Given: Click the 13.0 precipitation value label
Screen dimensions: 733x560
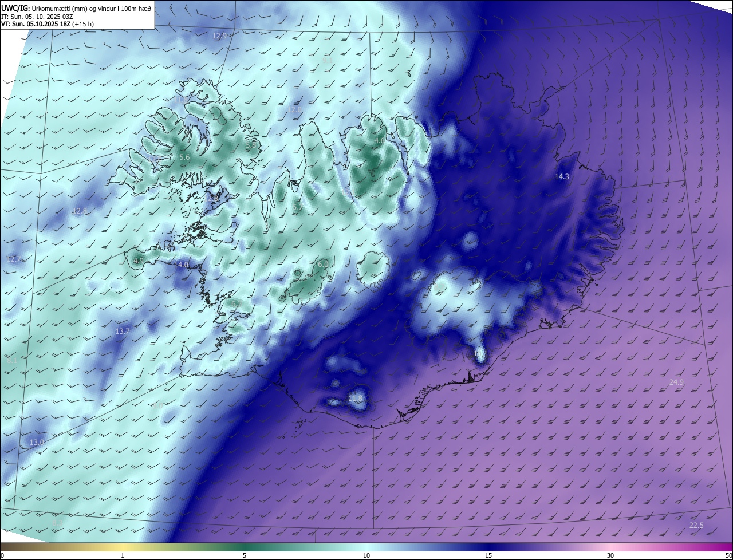Looking at the screenshot, I should pos(37,443).
